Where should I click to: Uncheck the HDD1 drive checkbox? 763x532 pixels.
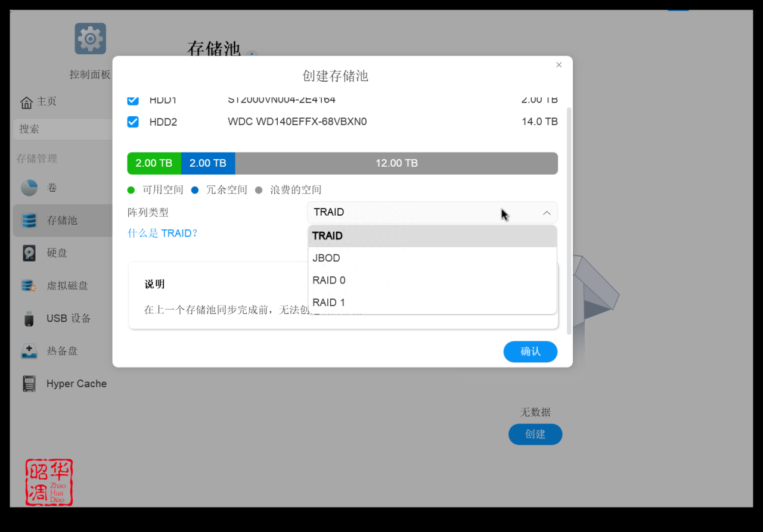(x=132, y=100)
